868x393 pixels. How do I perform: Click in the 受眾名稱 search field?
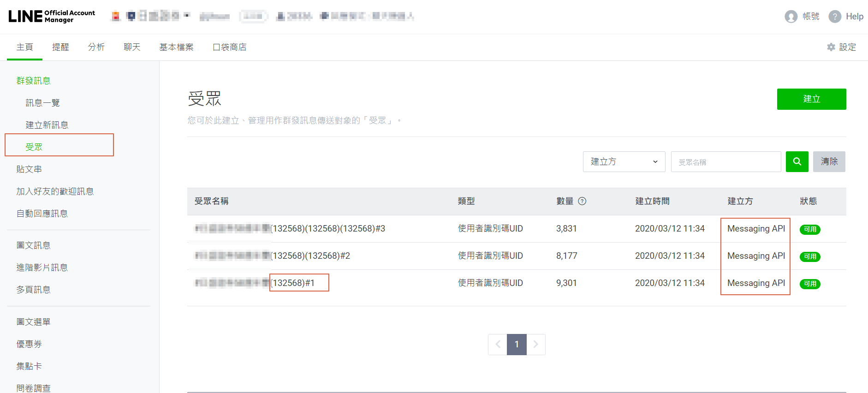725,162
